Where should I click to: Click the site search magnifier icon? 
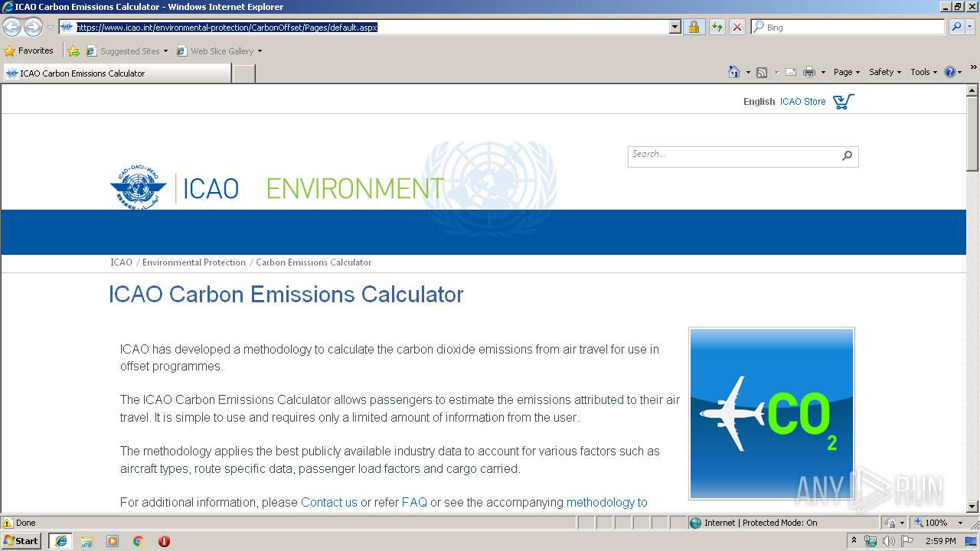847,156
